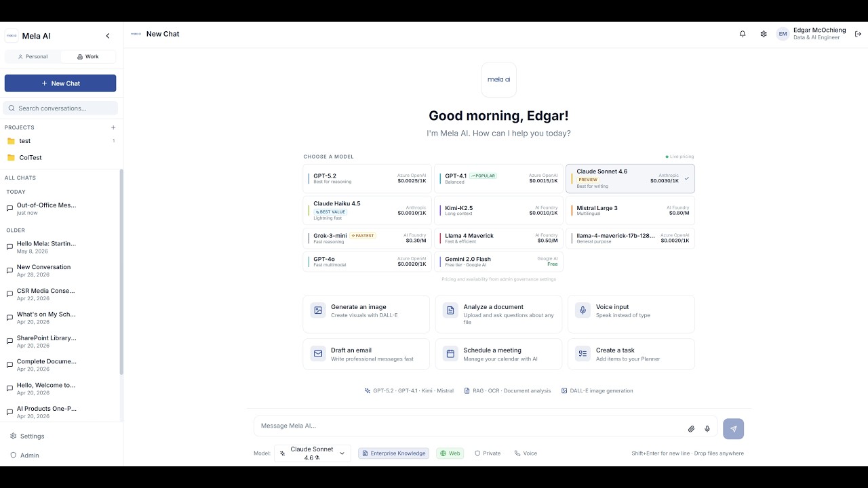The height and width of the screenshot is (488, 868).
Task: Click the center Mela AI logo
Action: click(x=499, y=80)
